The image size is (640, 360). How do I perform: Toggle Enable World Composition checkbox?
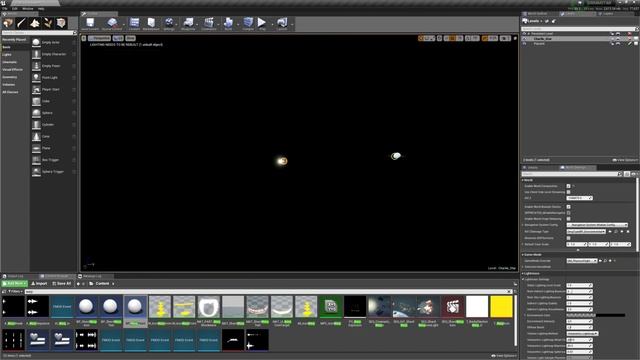click(x=569, y=186)
